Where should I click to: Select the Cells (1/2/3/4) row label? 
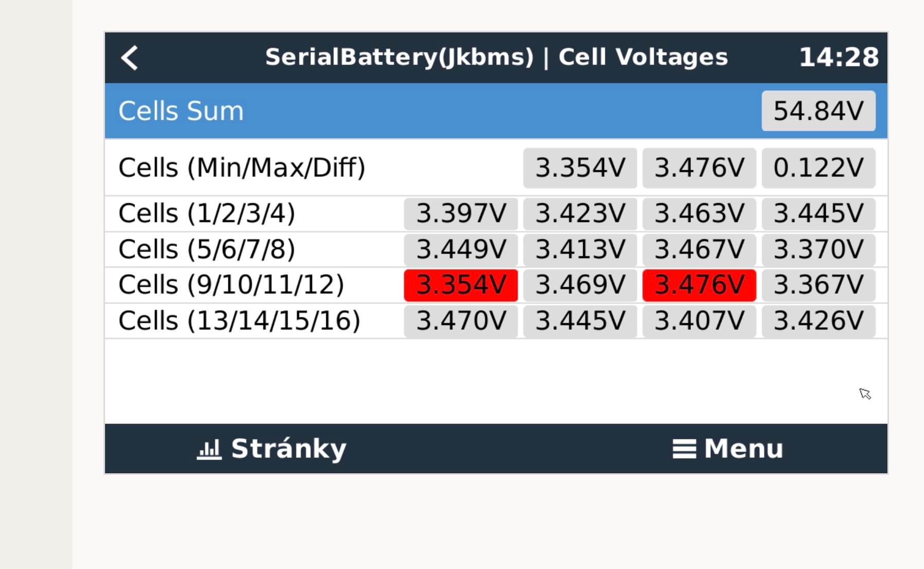coord(207,214)
